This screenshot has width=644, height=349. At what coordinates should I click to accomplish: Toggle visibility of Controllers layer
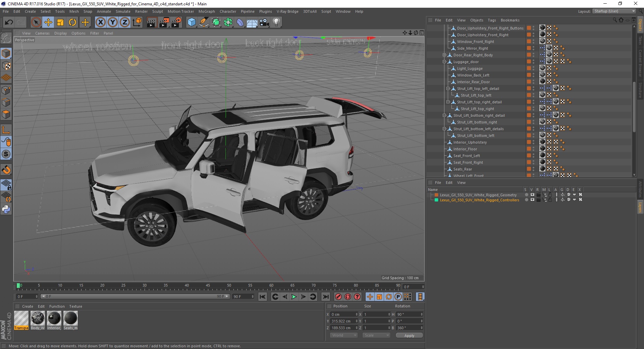532,200
